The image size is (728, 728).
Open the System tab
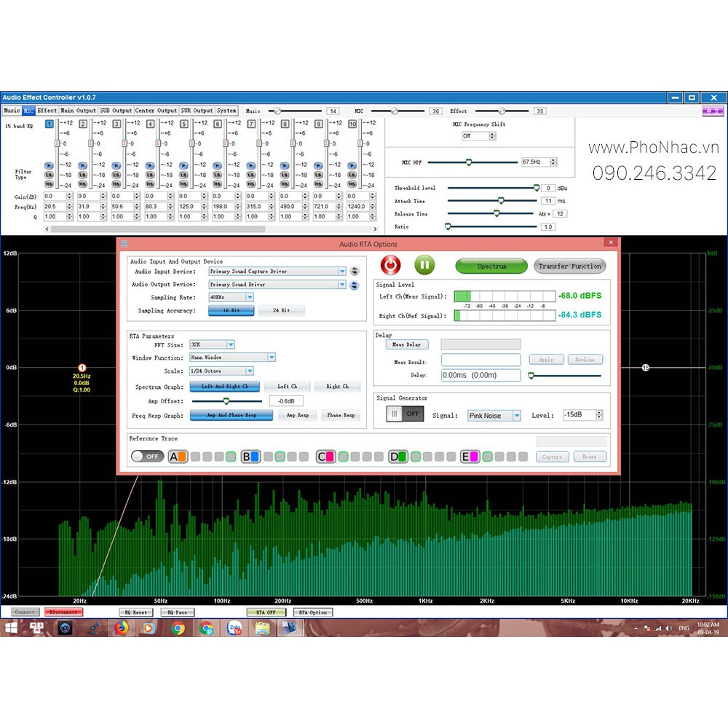click(x=226, y=111)
